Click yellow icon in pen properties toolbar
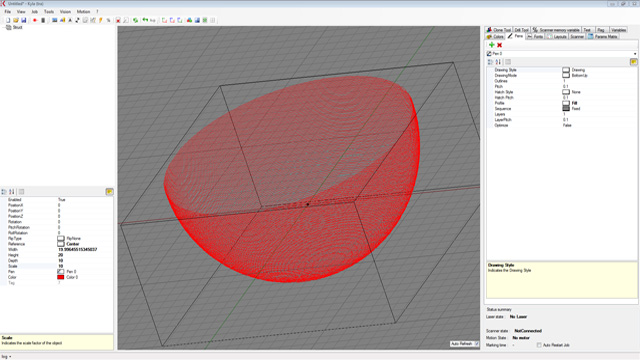The width and height of the screenshot is (640, 360). pos(633,62)
